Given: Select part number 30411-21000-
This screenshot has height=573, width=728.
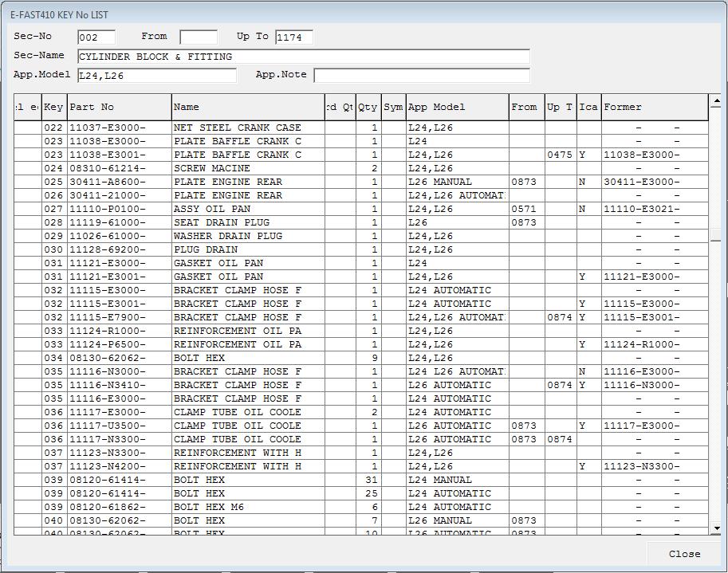Looking at the screenshot, I should pos(120,195).
